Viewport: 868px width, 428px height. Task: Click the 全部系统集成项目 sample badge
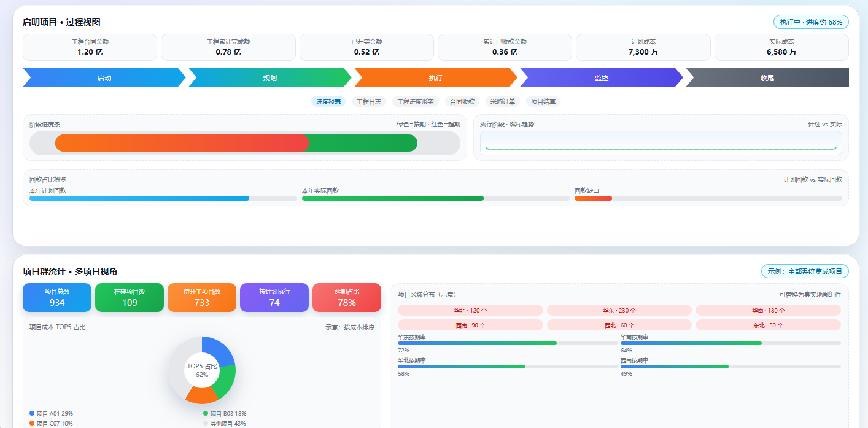pyautogui.click(x=805, y=271)
